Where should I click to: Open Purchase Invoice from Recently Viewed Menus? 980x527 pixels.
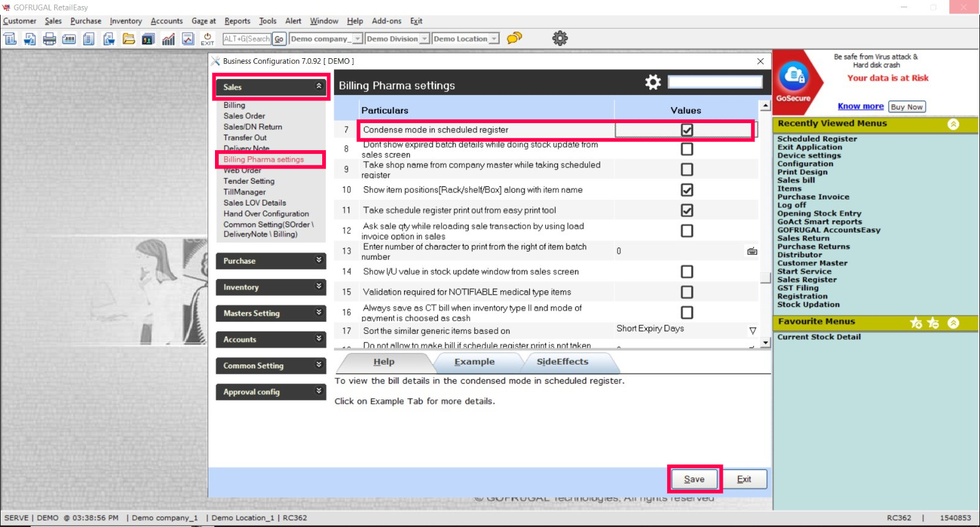[x=813, y=197]
